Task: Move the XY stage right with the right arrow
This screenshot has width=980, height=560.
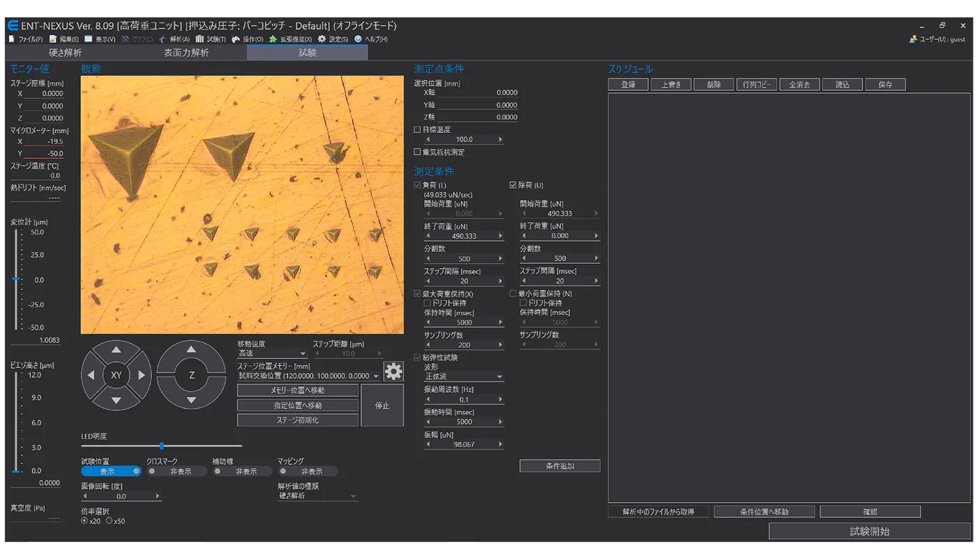Action: coord(141,375)
